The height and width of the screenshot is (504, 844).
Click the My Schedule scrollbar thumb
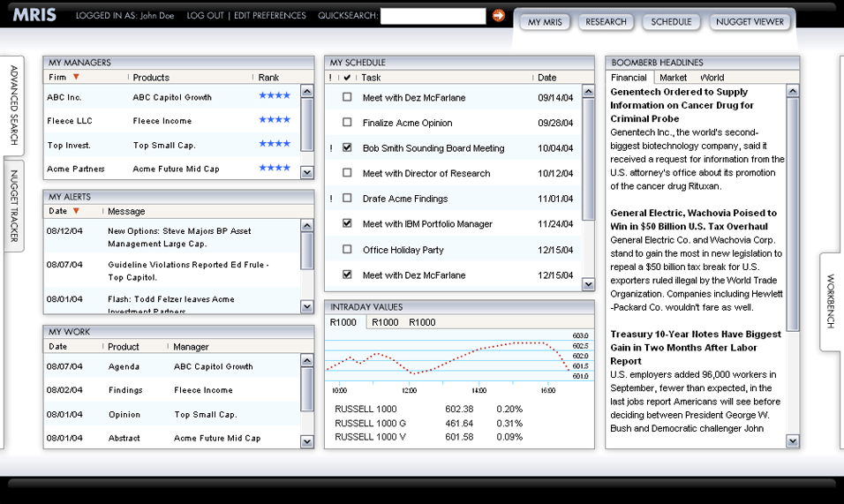588,160
